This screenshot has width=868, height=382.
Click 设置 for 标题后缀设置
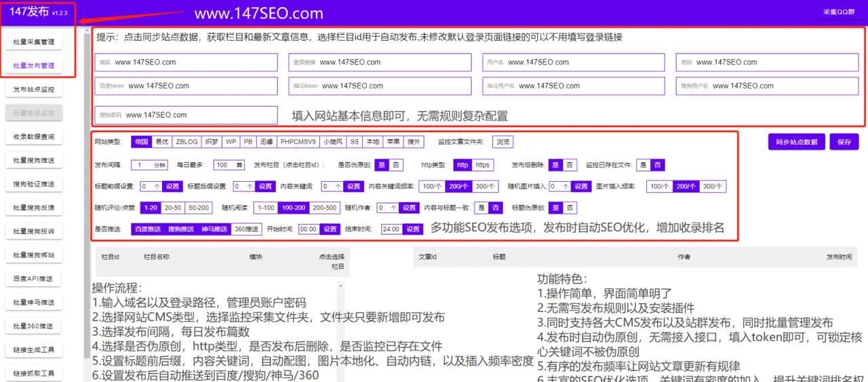pyautogui.click(x=265, y=187)
